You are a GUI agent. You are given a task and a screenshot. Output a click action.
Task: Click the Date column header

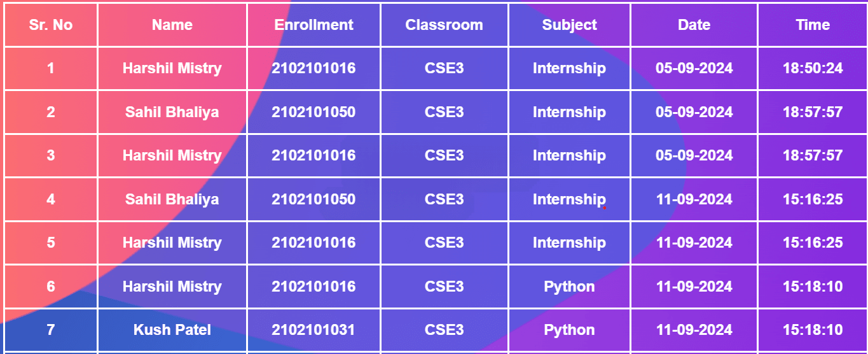point(694,25)
